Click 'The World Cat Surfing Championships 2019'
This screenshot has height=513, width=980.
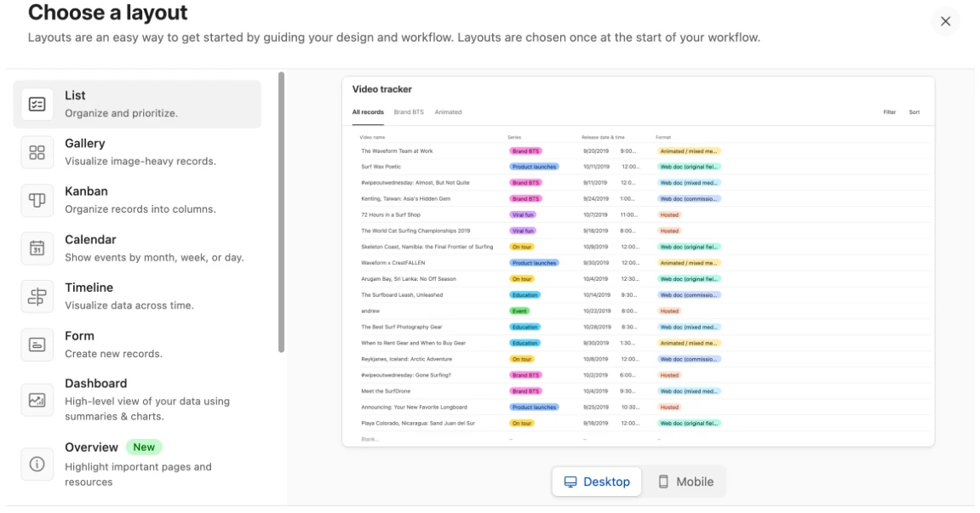[415, 231]
